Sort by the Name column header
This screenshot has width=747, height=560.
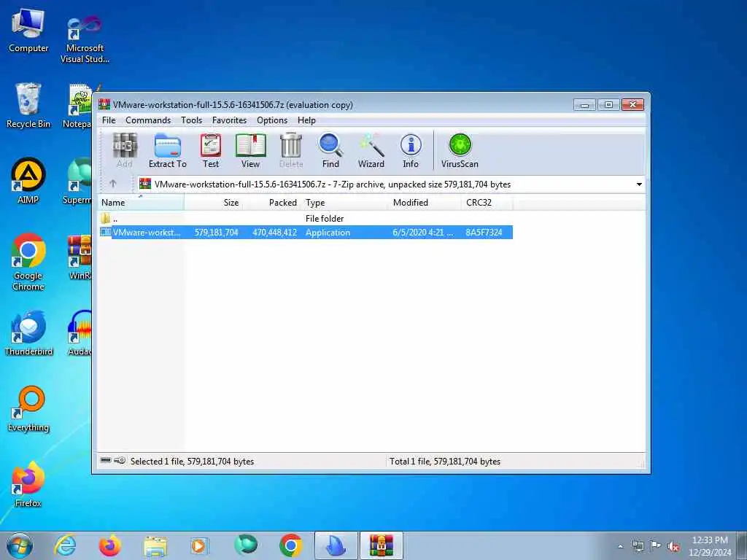click(141, 203)
